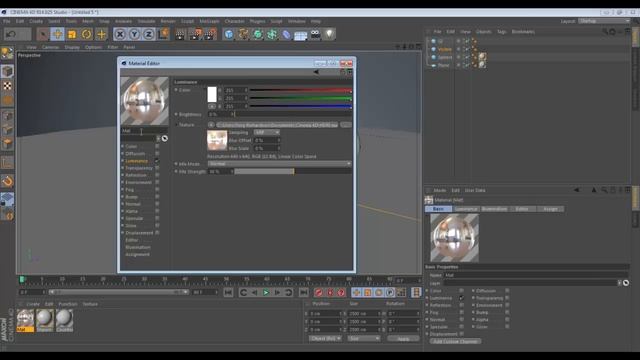Open the Size dropdown in coordinates panel

pos(364,338)
